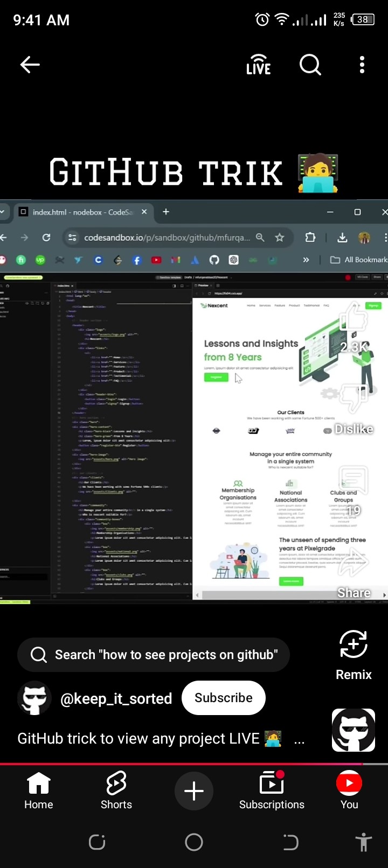The image size is (388, 868).
Task: Tap the search magnifier icon
Action: pyautogui.click(x=310, y=65)
